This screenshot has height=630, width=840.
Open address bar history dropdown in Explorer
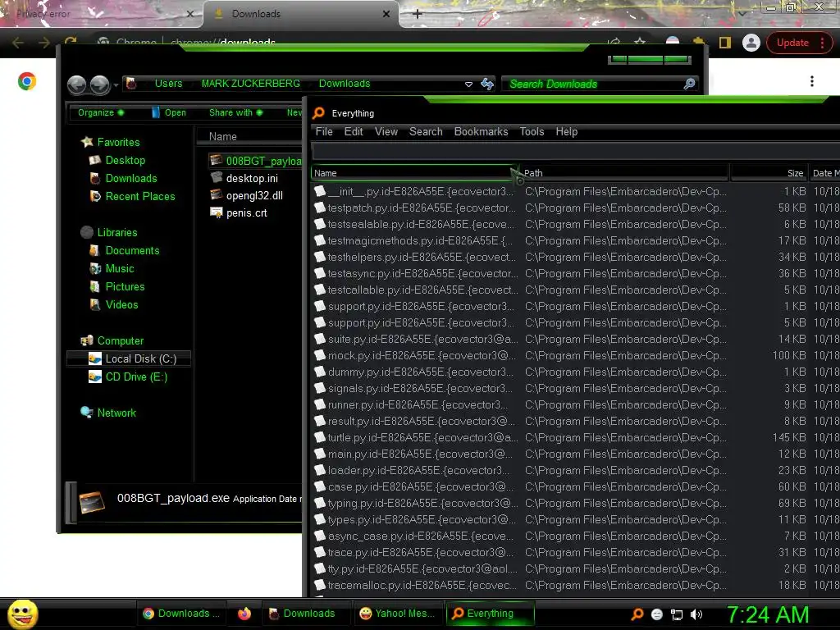[468, 84]
